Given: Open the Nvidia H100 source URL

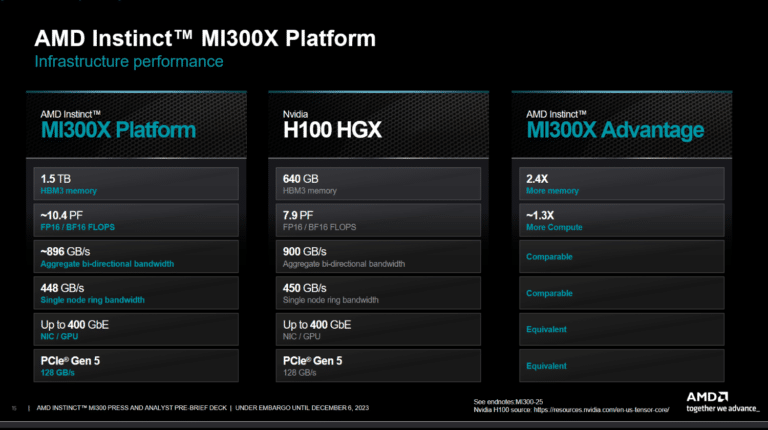Looking at the screenshot, I should point(601,410).
